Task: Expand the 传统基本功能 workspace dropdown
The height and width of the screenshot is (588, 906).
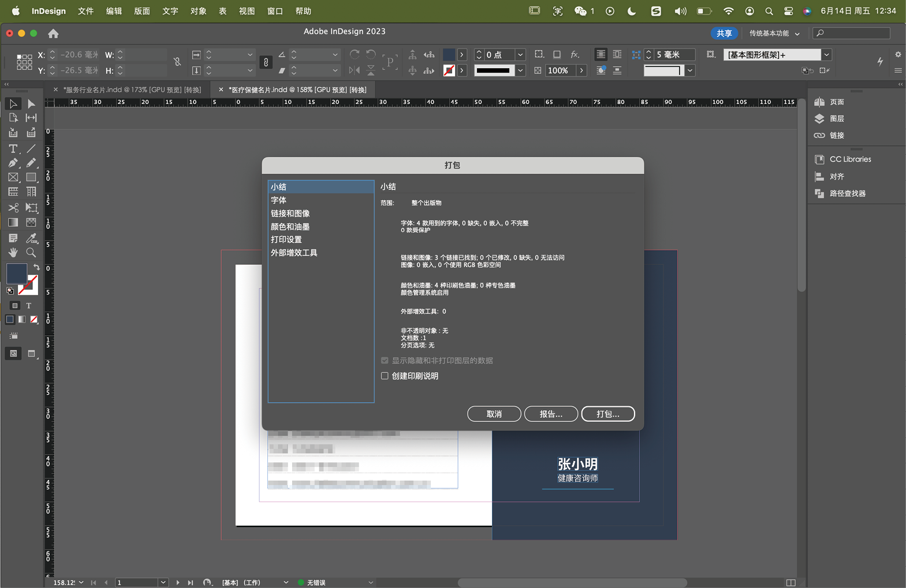Action: (774, 33)
